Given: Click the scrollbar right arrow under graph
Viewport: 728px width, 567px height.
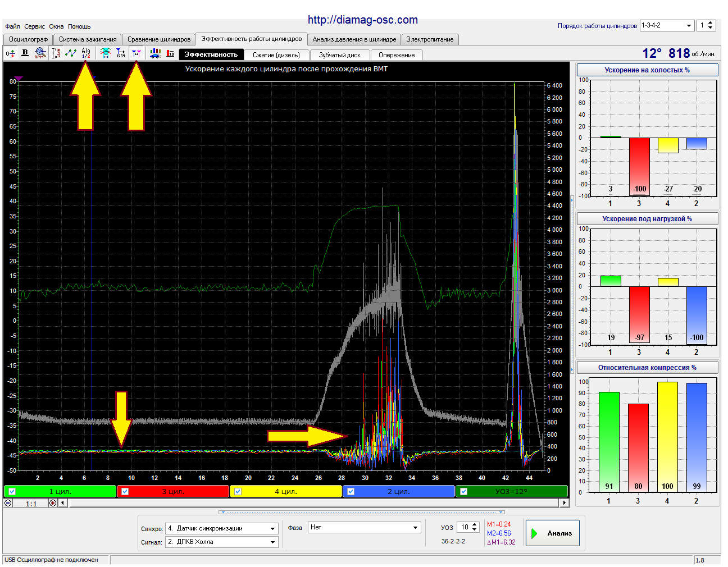Looking at the screenshot, I should point(565,503).
